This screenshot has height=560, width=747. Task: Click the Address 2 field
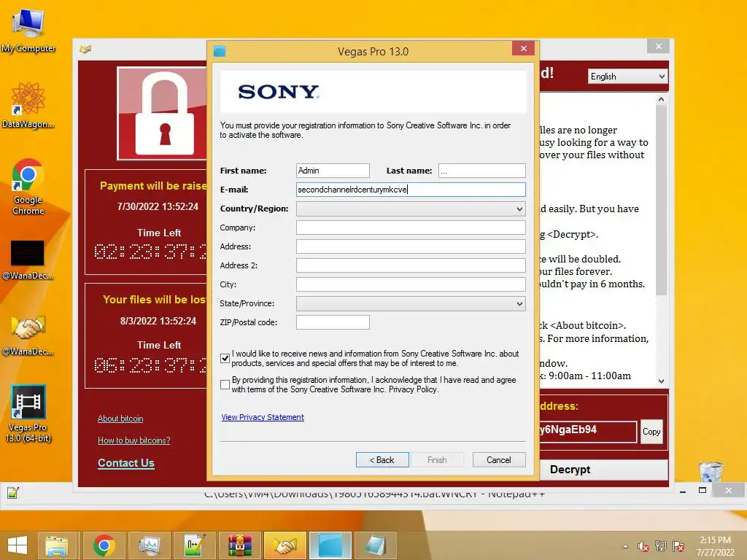[x=411, y=265]
